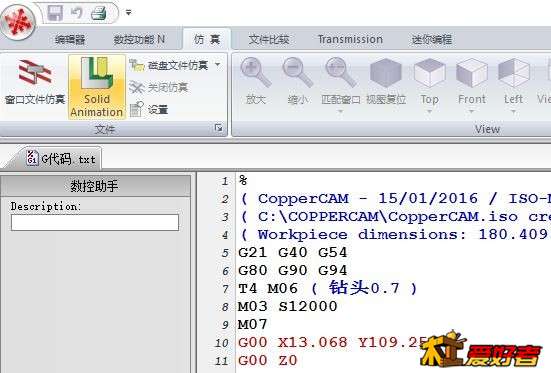
Task: Switch to the 编辑器 ribbon tab
Action: [70, 40]
